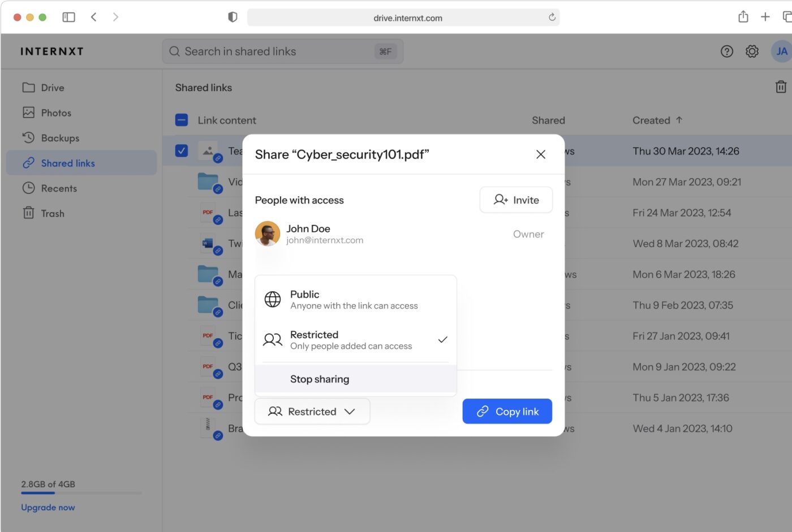Click the sidebar toggle icon in Safari
This screenshot has width=792, height=532.
[x=68, y=17]
